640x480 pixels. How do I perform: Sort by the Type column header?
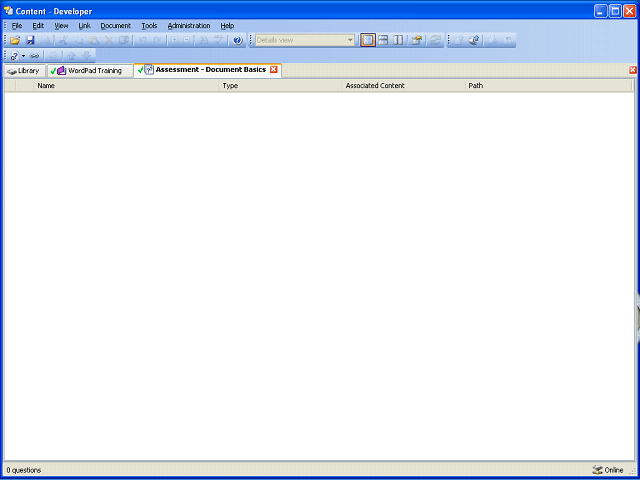click(x=281, y=86)
